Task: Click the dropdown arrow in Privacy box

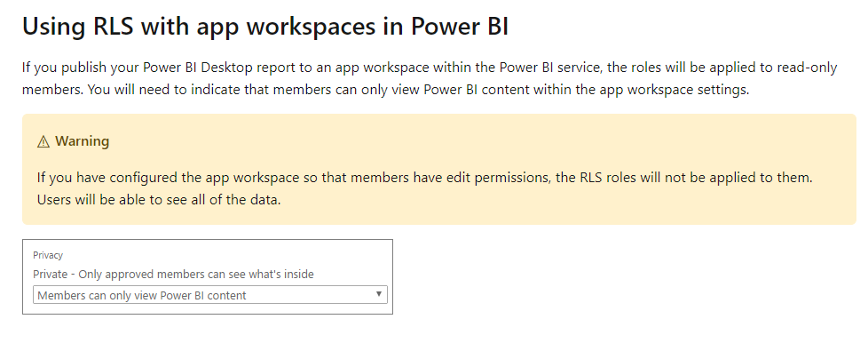Action: click(x=379, y=294)
